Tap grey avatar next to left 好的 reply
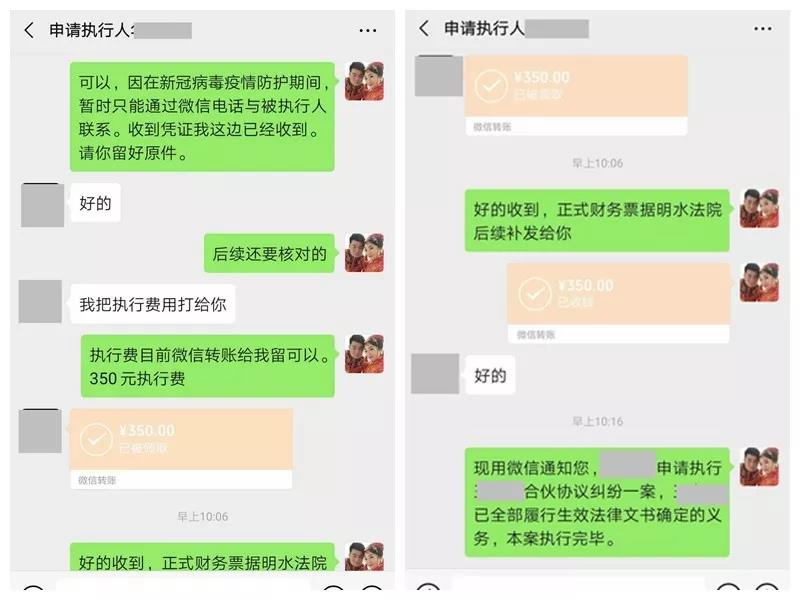The image size is (800, 600). click(x=42, y=205)
